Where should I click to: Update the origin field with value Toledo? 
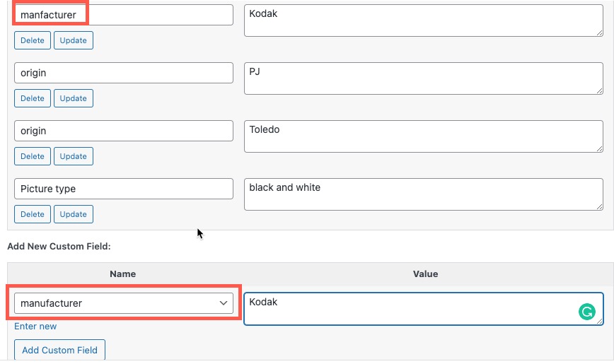coord(73,156)
